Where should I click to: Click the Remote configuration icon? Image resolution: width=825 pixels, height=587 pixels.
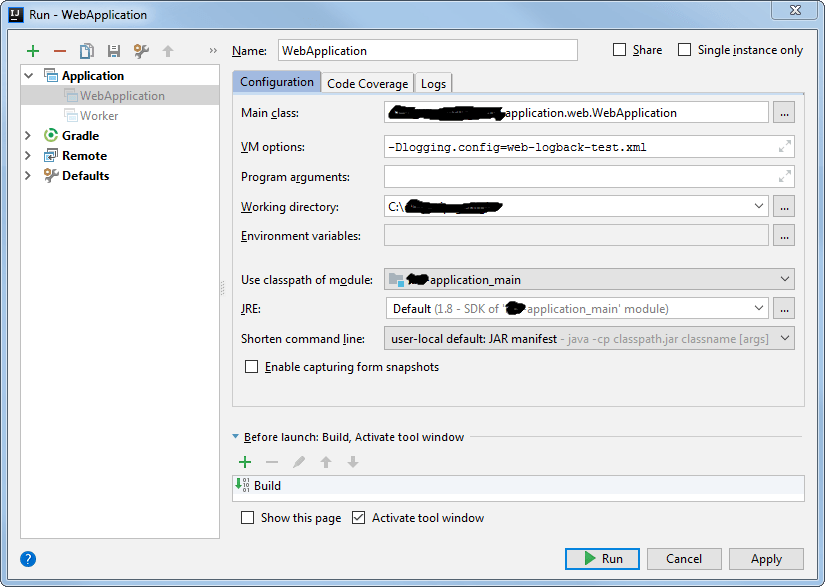51,155
